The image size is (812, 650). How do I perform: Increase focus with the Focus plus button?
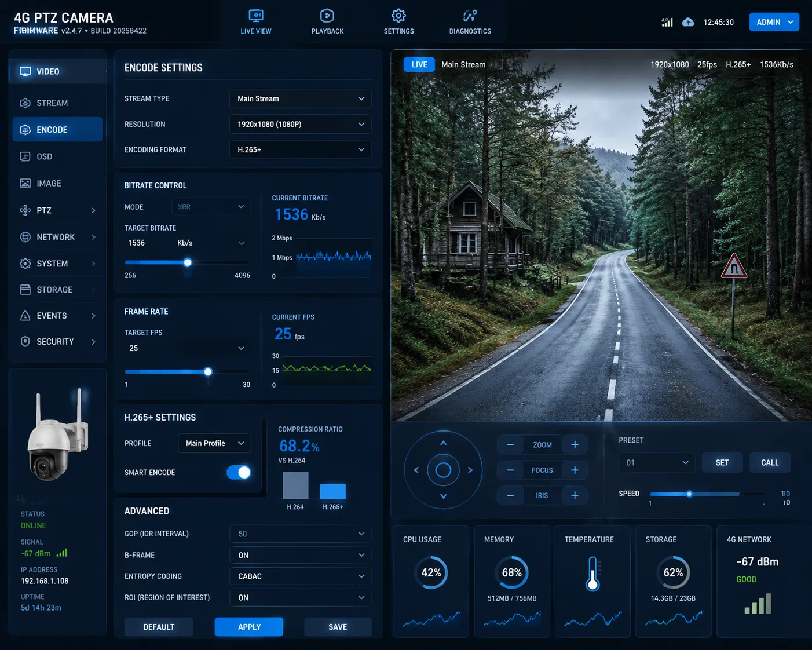pos(575,470)
